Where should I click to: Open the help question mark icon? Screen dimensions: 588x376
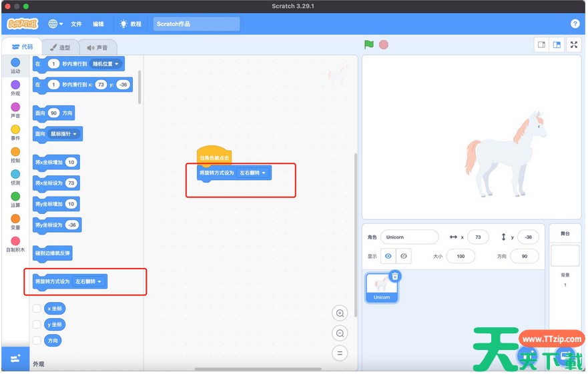point(575,23)
